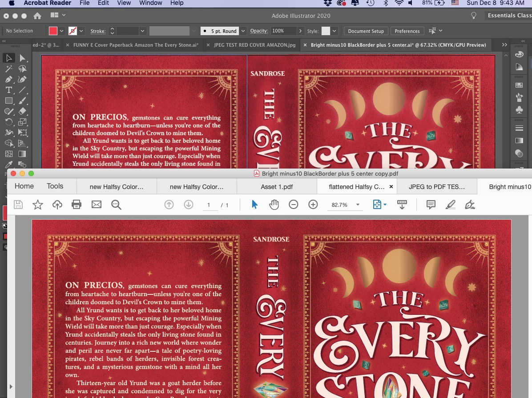Select the Type tool
The image size is (532, 398).
(x=9, y=90)
